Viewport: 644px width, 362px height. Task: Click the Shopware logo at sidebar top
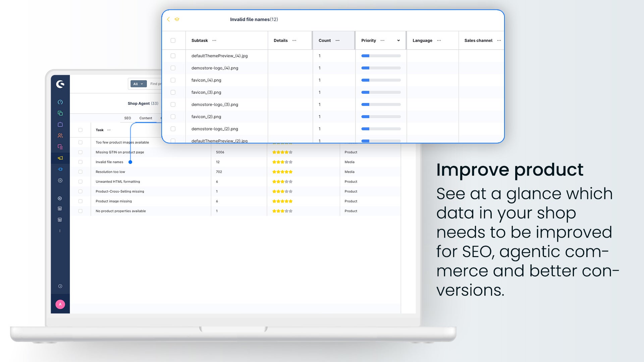(60, 84)
